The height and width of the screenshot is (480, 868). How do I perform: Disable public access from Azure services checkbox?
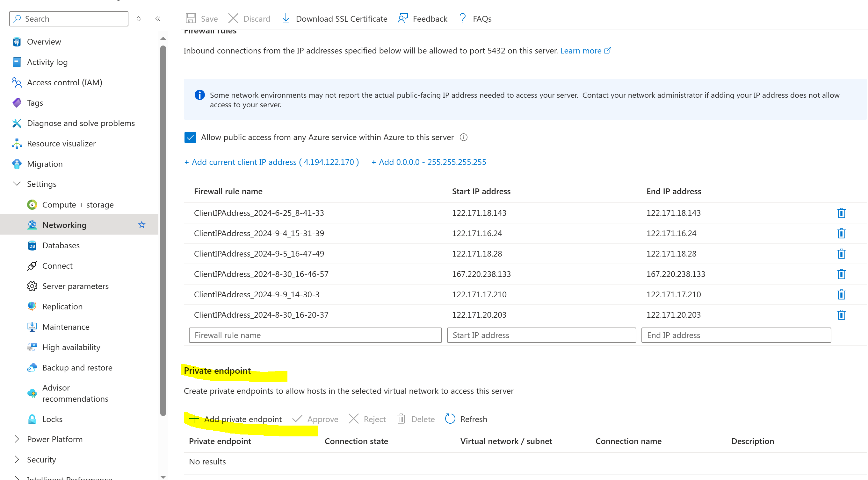[x=190, y=137]
